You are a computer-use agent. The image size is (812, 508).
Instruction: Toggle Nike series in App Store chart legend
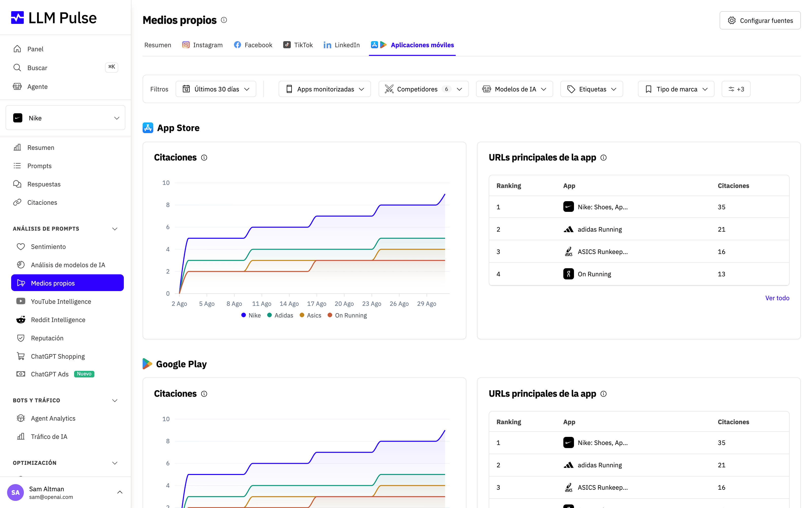point(251,315)
